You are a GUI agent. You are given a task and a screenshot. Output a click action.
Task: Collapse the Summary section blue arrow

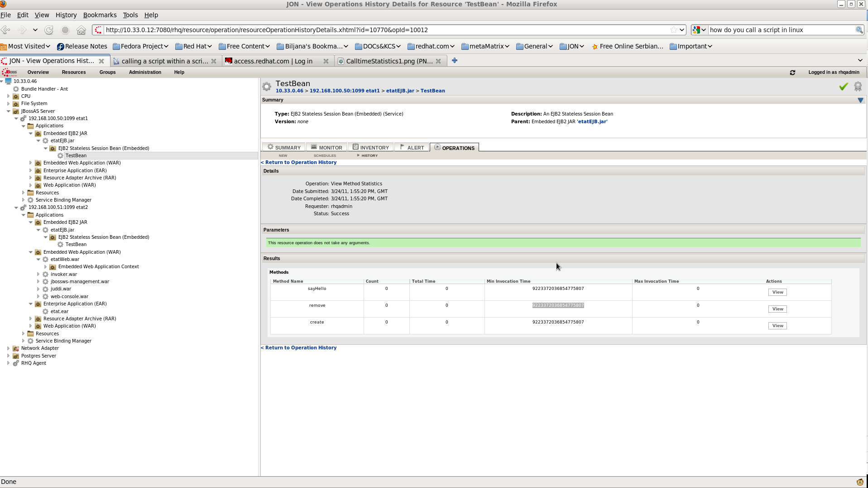(860, 100)
